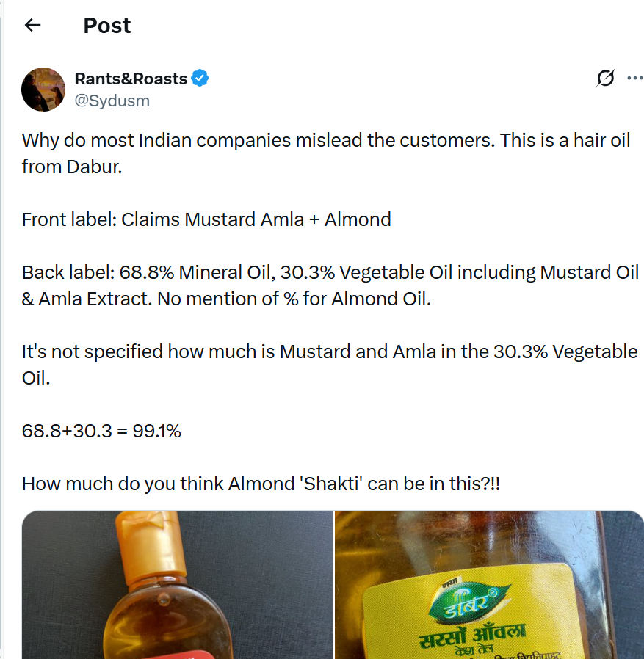Image resolution: width=644 pixels, height=659 pixels.
Task: Click the 'It's not specified' paragraph
Action: point(330,364)
